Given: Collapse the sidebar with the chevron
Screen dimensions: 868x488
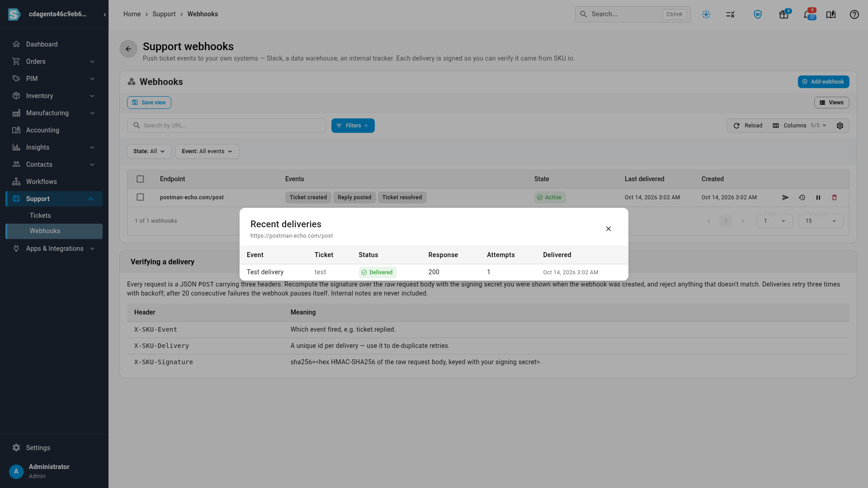Looking at the screenshot, I should pos(105,14).
